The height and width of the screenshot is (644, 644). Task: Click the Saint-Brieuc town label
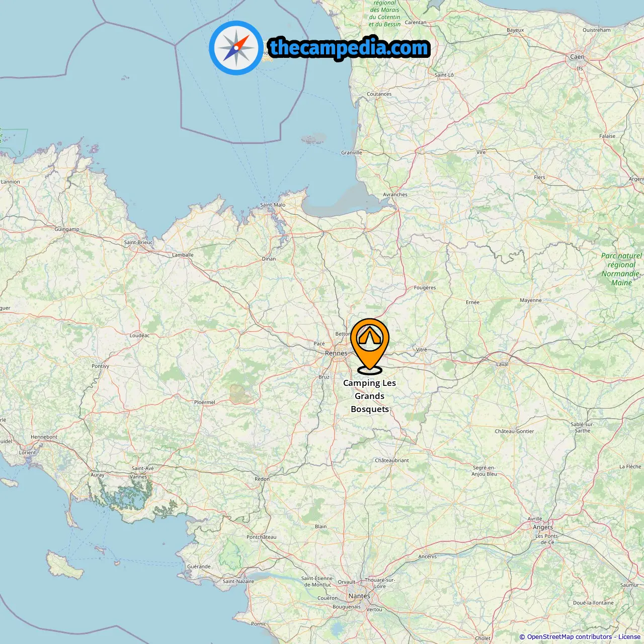[138, 243]
